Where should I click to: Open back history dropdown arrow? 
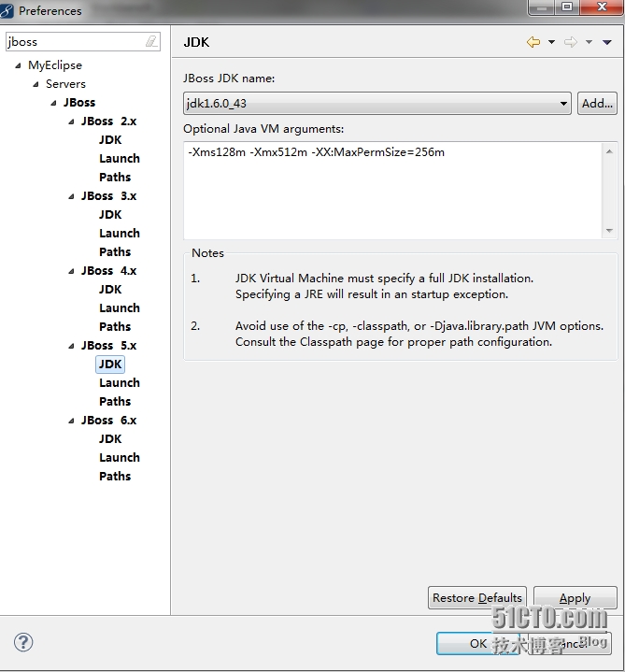(x=552, y=42)
